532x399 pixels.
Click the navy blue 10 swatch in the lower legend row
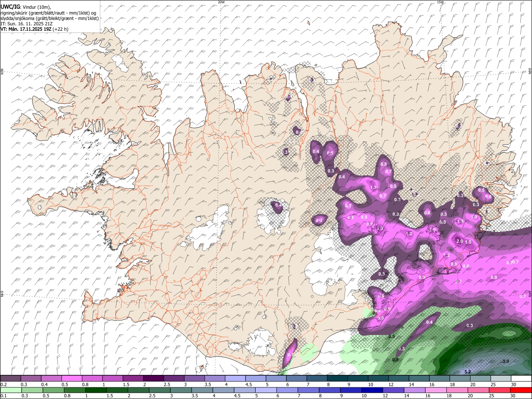coord(372,390)
